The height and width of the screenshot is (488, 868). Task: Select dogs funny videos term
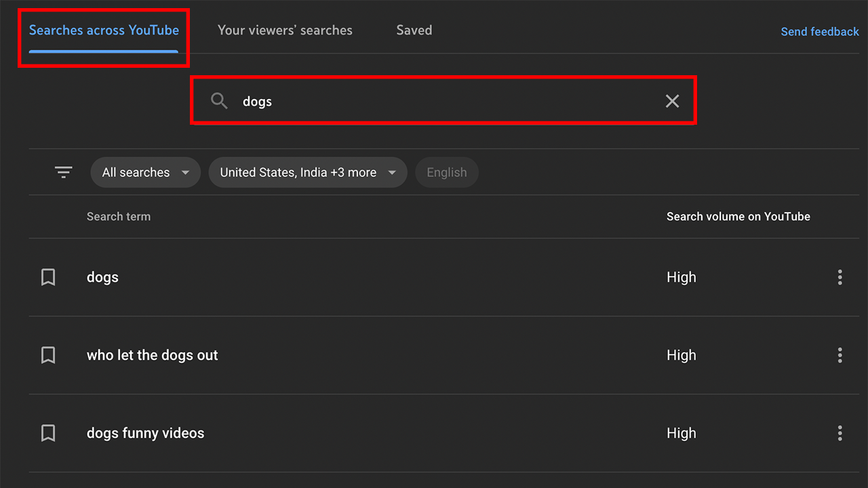(x=145, y=433)
